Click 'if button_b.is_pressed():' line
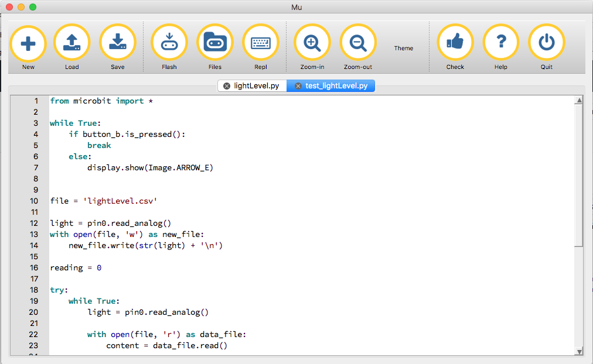593x364 pixels. coord(127,135)
